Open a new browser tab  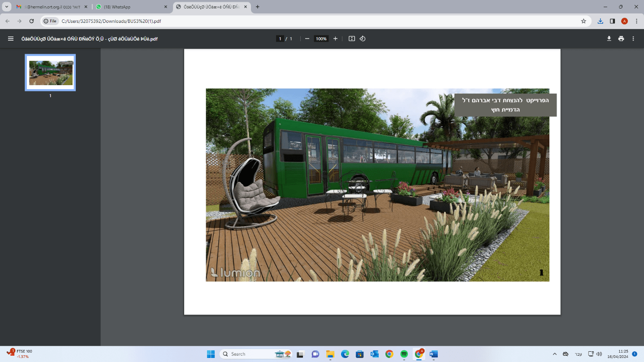pos(257,7)
